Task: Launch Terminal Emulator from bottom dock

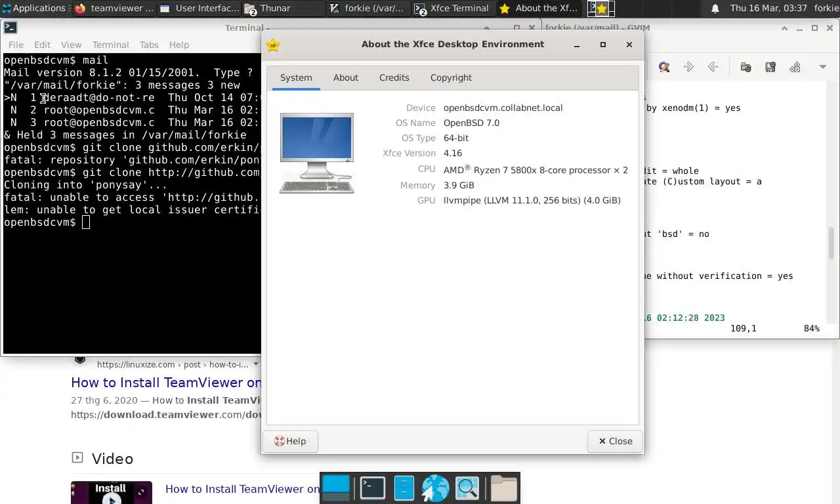Action: coord(373,488)
